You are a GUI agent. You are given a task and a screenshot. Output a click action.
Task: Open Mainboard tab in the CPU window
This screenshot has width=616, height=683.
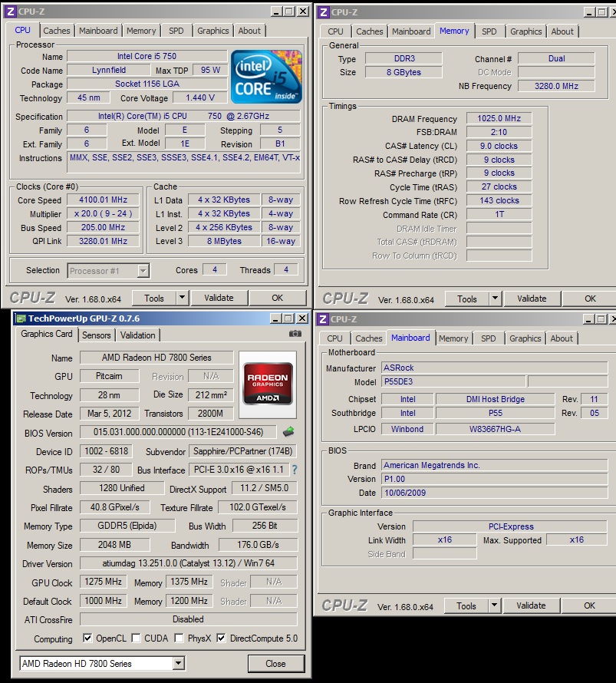(x=98, y=31)
